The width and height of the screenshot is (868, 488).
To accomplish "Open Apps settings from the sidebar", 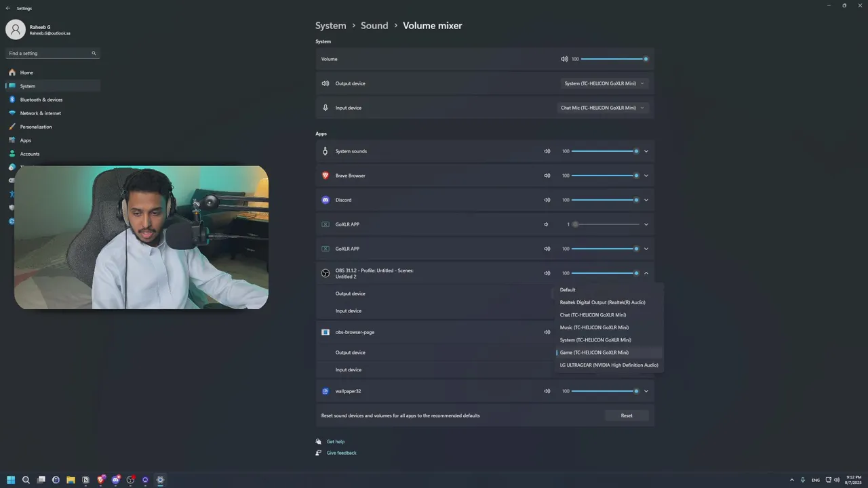I will [x=53, y=140].
